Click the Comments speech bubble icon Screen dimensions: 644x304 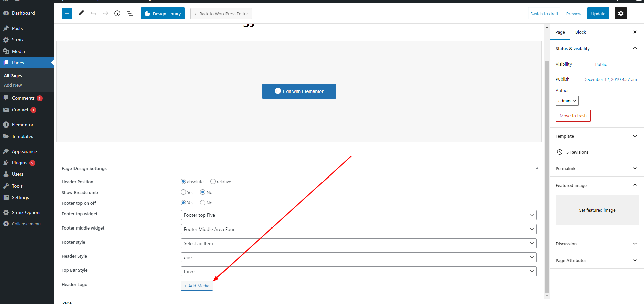6,98
